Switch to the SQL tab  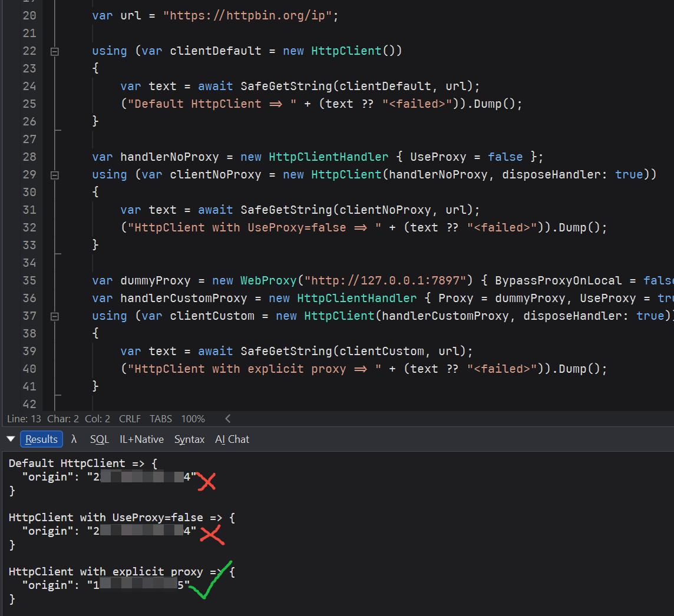100,439
